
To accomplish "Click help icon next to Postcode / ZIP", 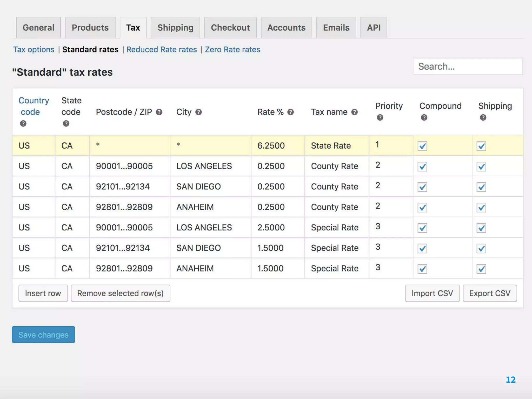I will pos(159,112).
